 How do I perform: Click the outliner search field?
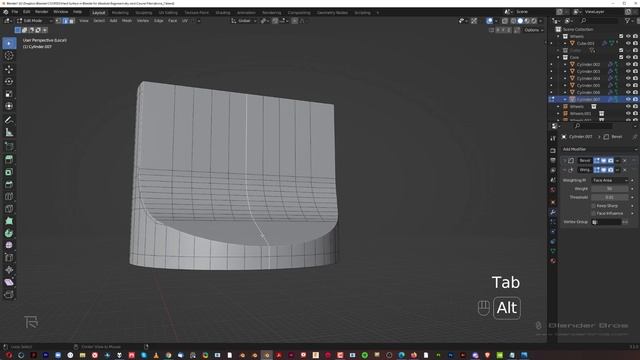click(x=599, y=20)
